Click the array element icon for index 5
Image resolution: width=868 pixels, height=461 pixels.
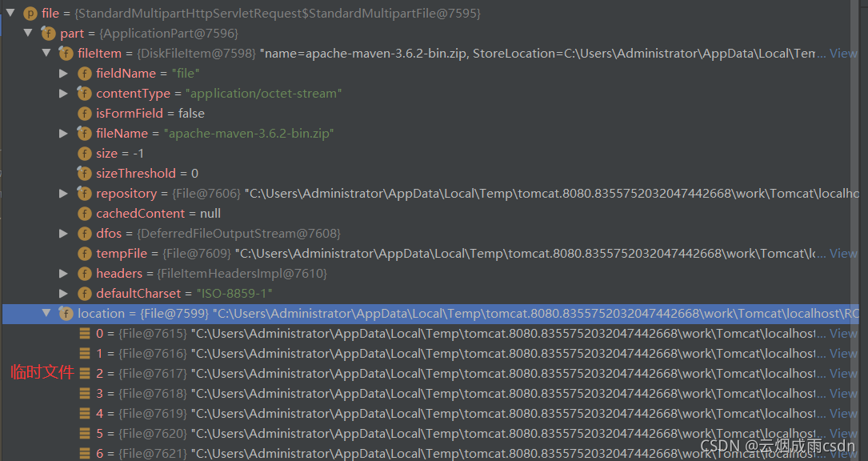pyautogui.click(x=85, y=433)
